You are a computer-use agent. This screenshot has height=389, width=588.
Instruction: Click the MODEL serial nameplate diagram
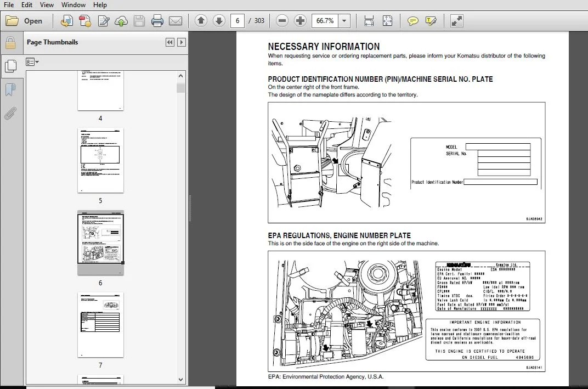476,163
